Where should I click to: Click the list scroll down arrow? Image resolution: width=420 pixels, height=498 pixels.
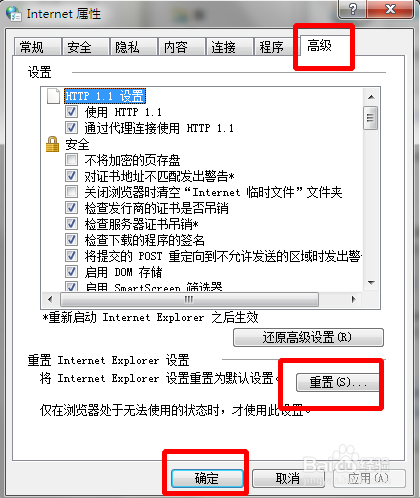pos(371,283)
